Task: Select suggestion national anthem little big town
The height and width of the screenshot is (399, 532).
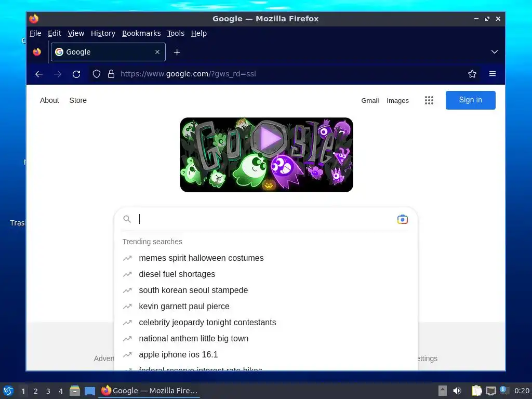Action: (x=265, y=338)
